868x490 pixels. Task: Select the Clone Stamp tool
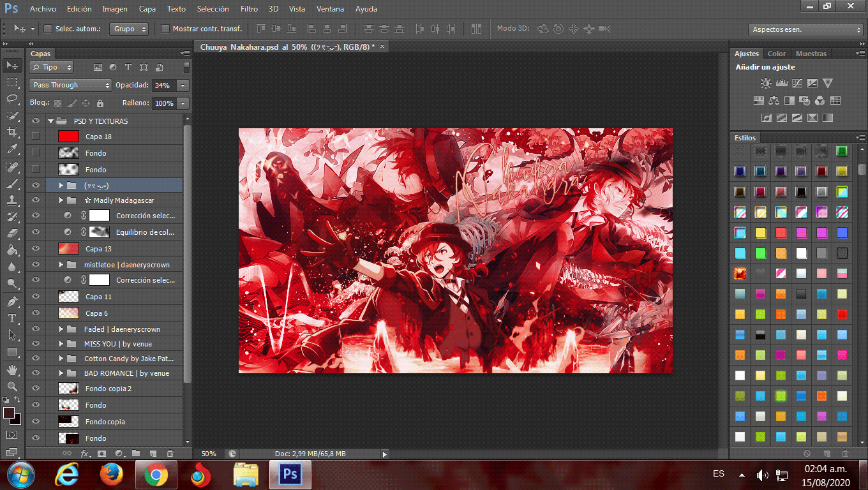tap(12, 200)
